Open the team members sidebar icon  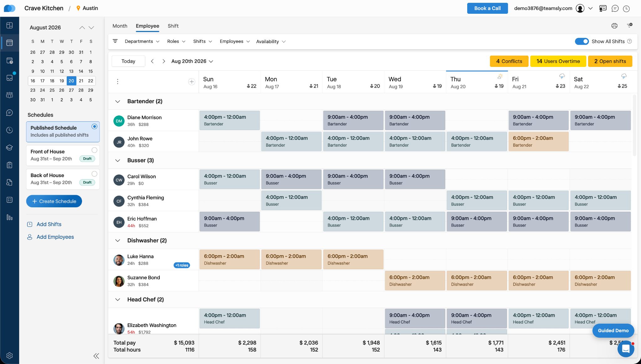click(9, 95)
